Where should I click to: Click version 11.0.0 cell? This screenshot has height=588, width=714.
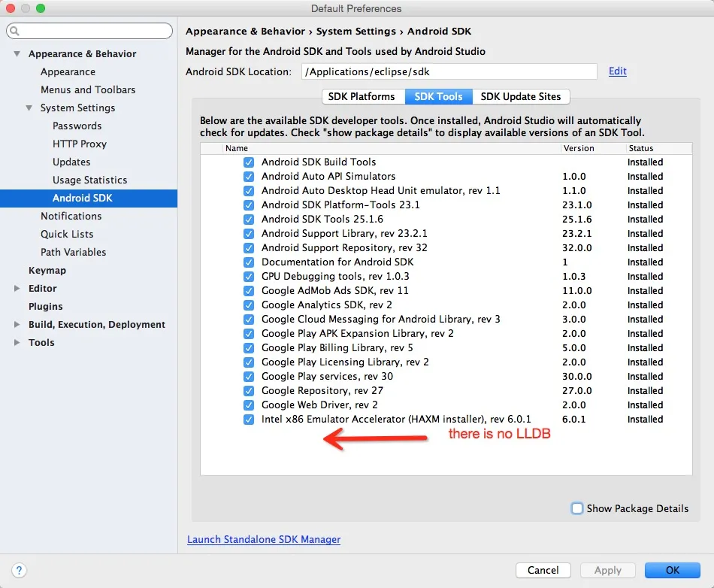[577, 291]
